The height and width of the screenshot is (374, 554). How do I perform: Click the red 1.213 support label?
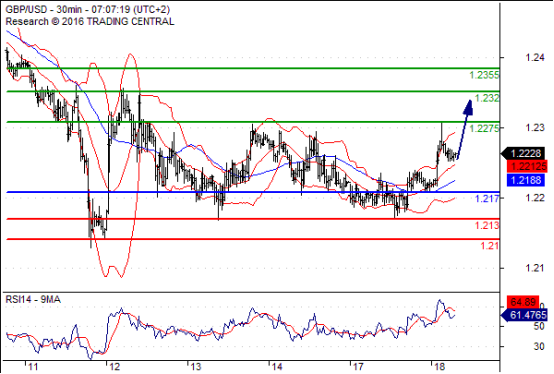(x=487, y=225)
